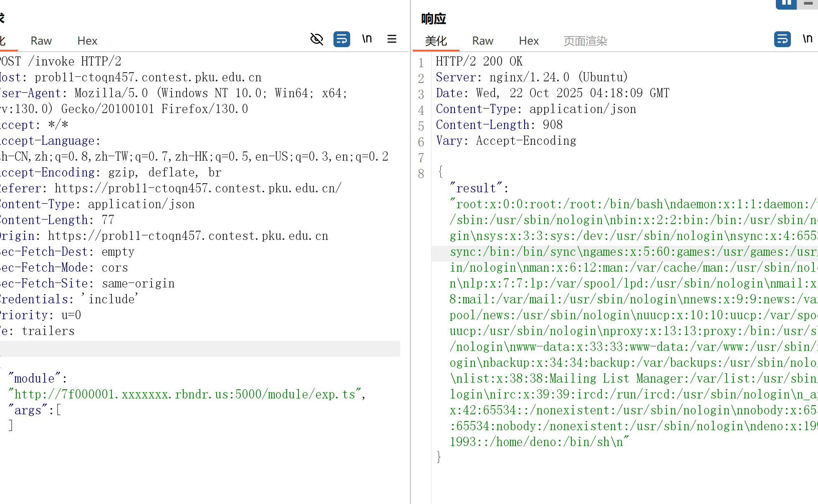Switch response view to Raw tab
This screenshot has height=504, width=818.
point(482,41)
